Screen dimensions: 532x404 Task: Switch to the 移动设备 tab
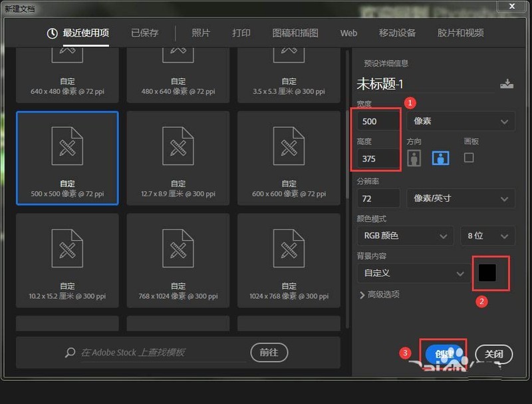tap(397, 33)
